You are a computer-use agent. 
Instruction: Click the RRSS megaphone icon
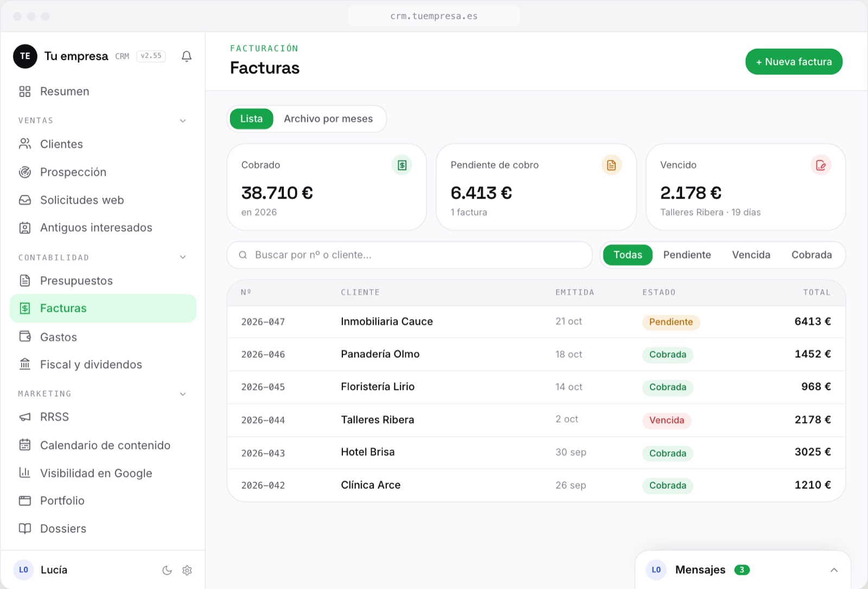click(x=25, y=417)
